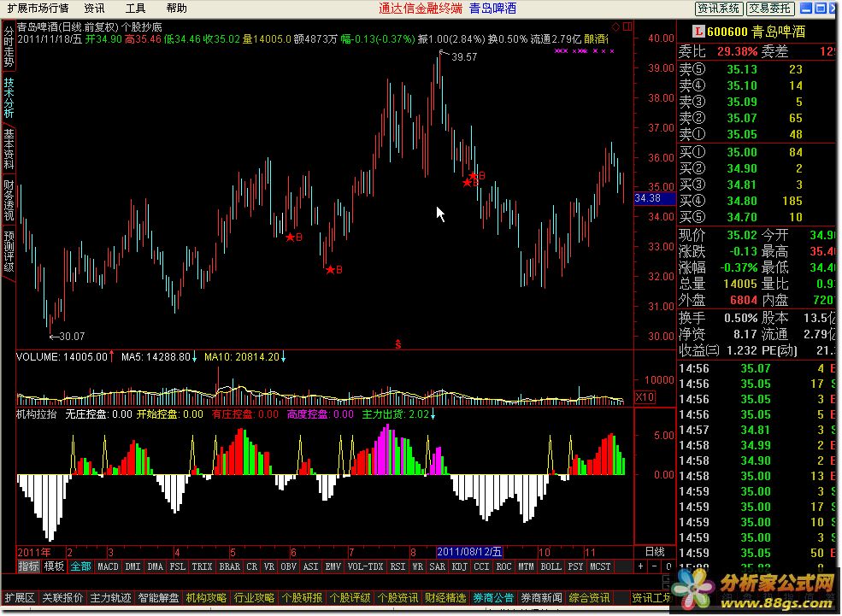Image resolution: width=842 pixels, height=616 pixels.
Task: Minimize the application window
Action: [805, 8]
